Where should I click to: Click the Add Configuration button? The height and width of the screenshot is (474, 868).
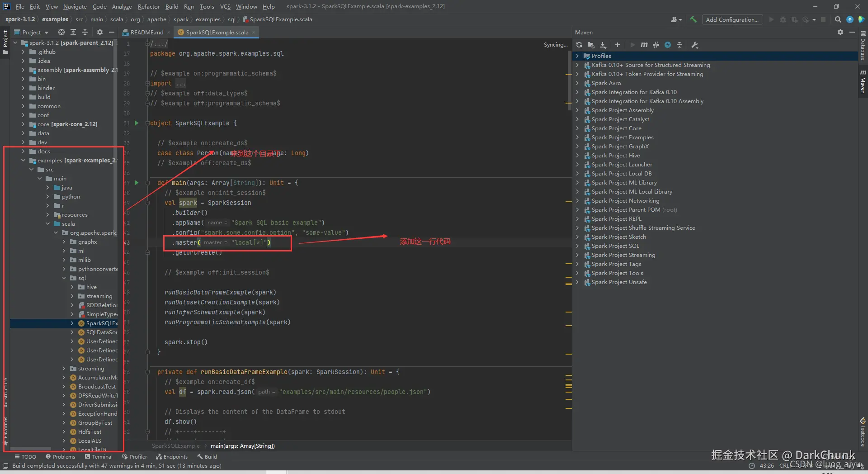[x=732, y=19]
